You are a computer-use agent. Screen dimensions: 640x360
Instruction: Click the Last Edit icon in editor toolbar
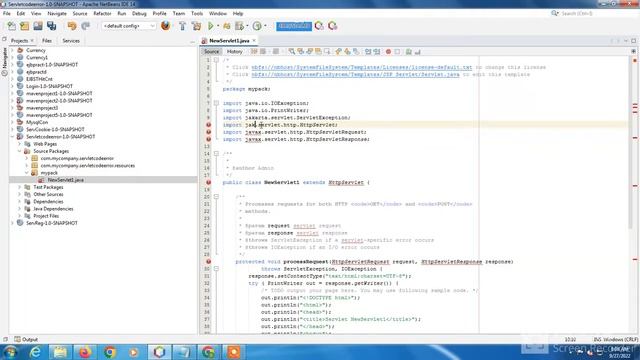(254, 51)
